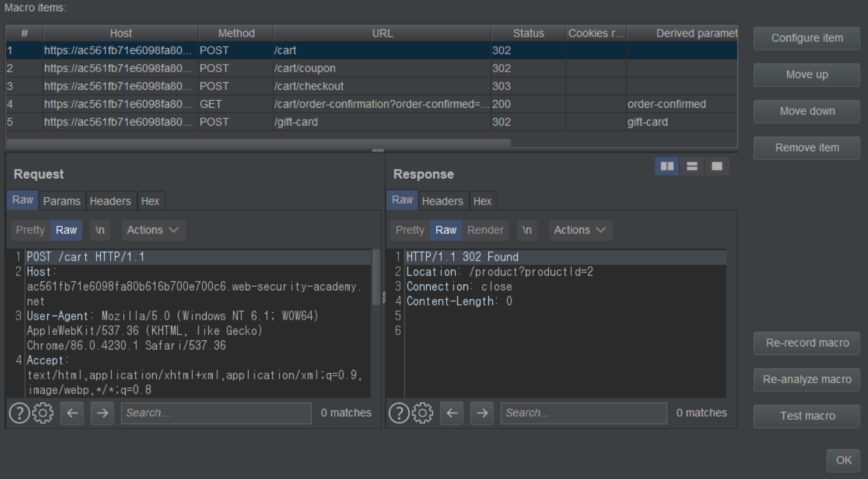The image size is (868, 479).
Task: Click the Request next match arrow
Action: [x=102, y=414]
